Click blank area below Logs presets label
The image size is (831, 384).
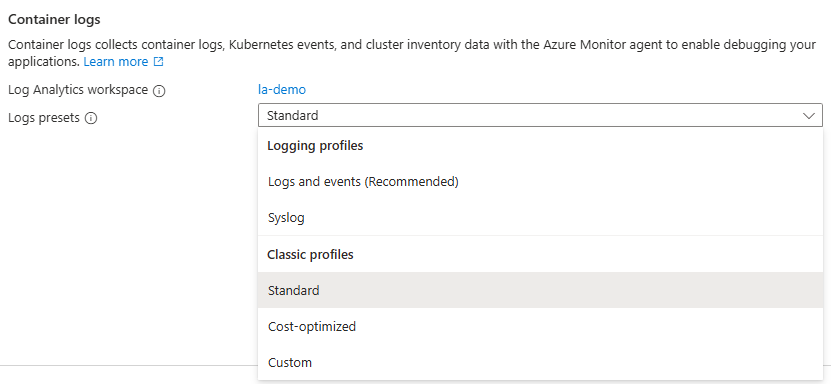tap(127, 238)
